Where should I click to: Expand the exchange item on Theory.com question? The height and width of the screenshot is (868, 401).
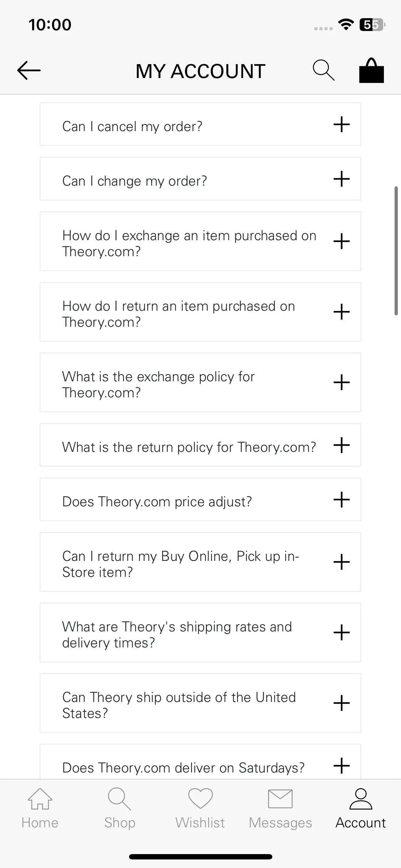[x=200, y=241]
